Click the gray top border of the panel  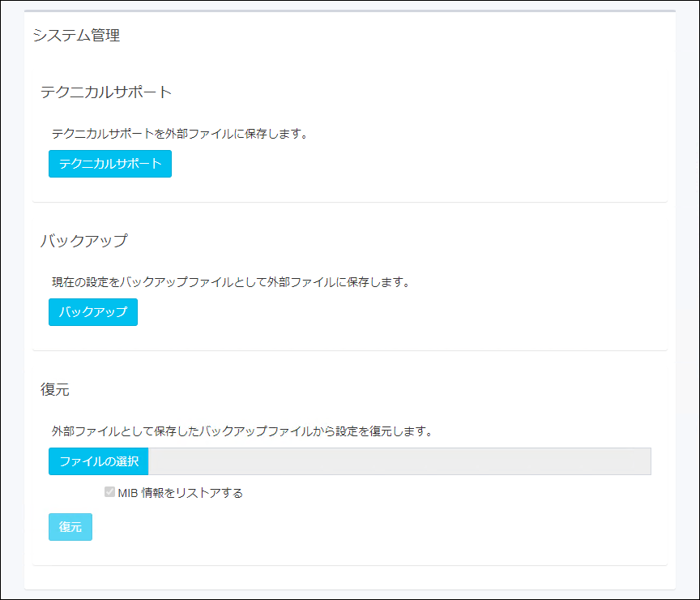[x=349, y=11]
